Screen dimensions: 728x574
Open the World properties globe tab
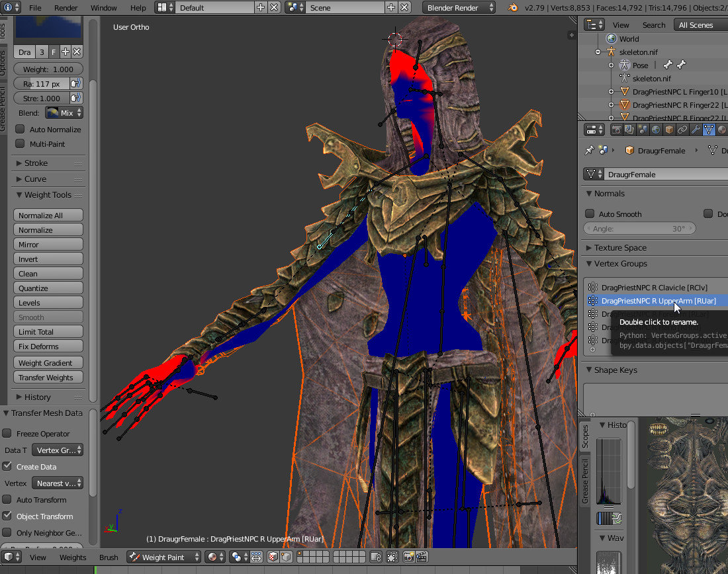[656, 130]
